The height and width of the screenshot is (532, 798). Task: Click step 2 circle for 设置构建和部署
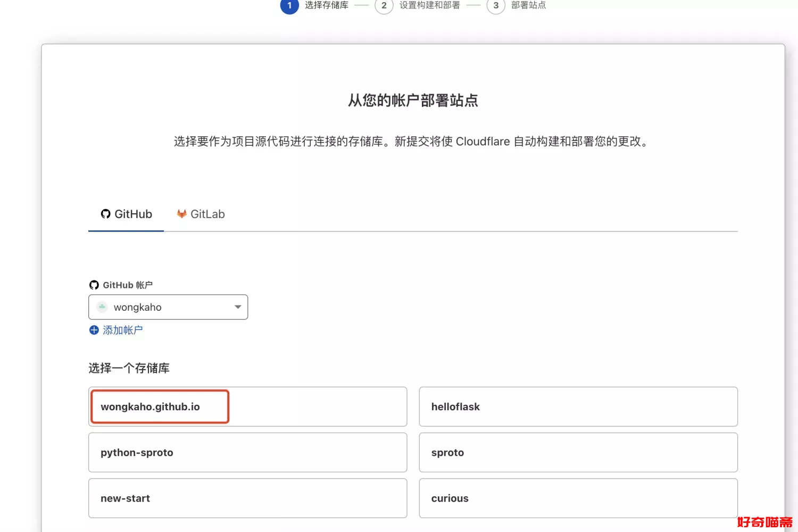[x=384, y=6]
